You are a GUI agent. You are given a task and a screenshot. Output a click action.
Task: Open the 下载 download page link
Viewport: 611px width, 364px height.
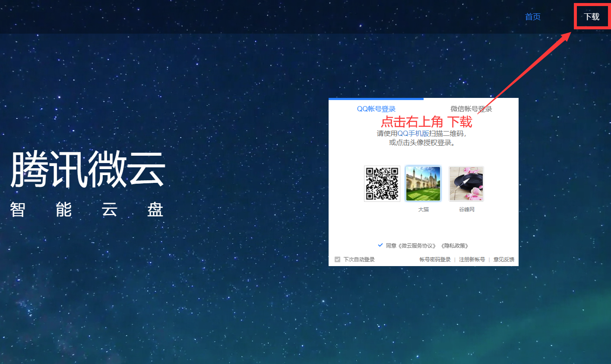click(x=592, y=17)
